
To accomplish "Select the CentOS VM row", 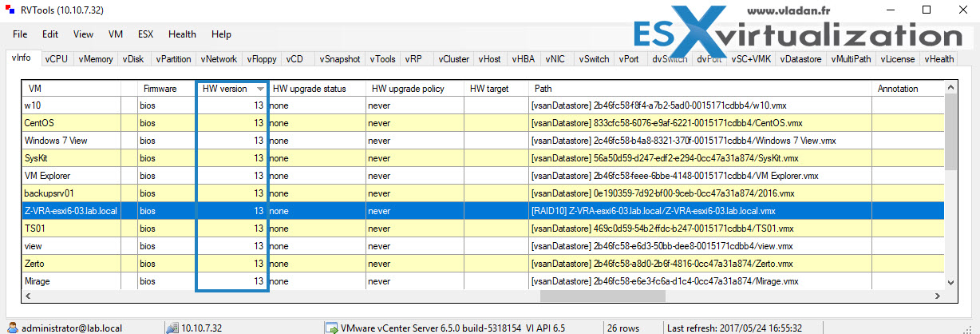I will (x=483, y=123).
